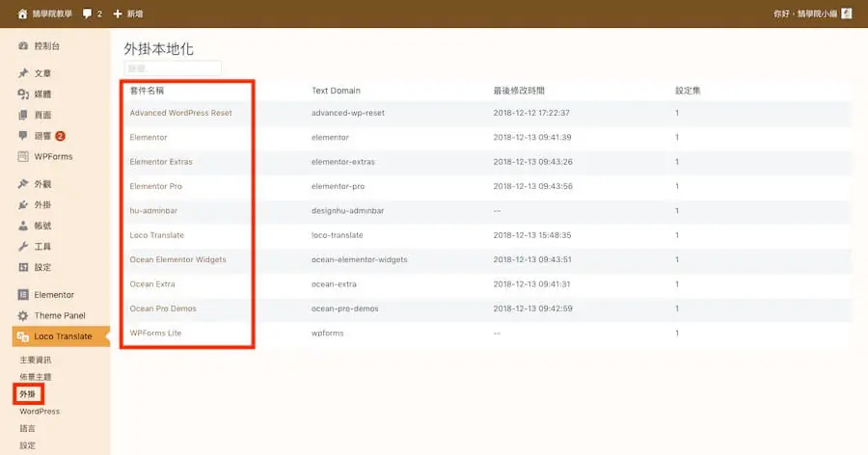Open 主要資訊 submenu item
The image size is (868, 455).
[36, 360]
